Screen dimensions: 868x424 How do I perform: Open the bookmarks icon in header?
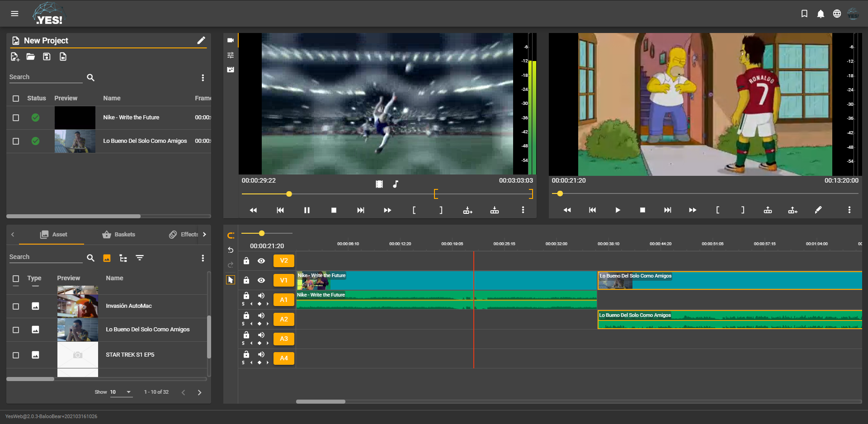(804, 14)
